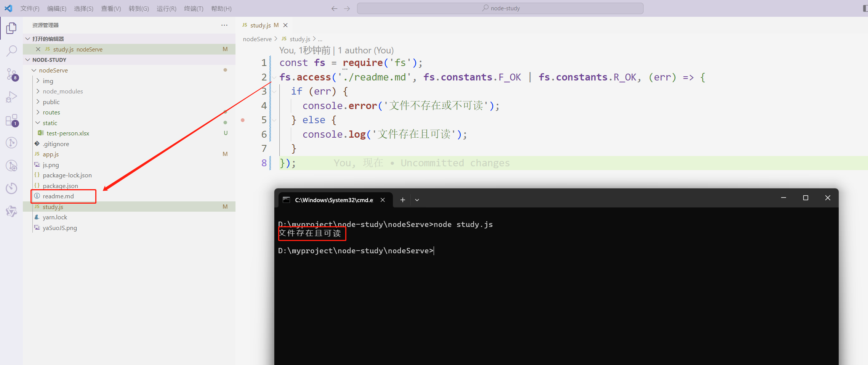The height and width of the screenshot is (365, 868).
Task: Open the Extensions view icon
Action: [11, 120]
